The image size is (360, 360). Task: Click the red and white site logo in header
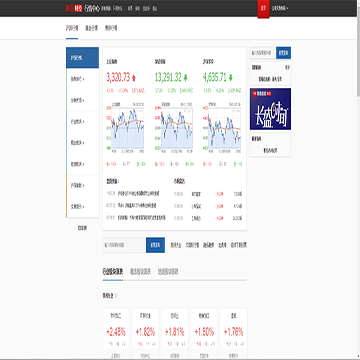click(x=74, y=8)
